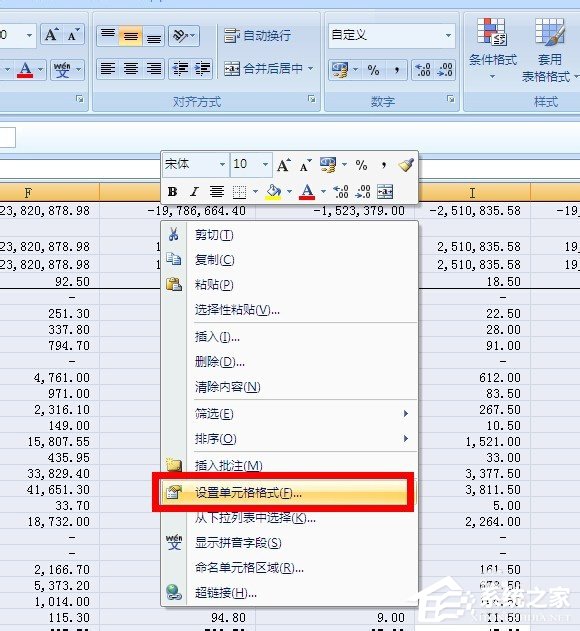This screenshot has width=580, height=631.
Task: Click format painter brush in mini toolbar
Action: click(x=406, y=165)
